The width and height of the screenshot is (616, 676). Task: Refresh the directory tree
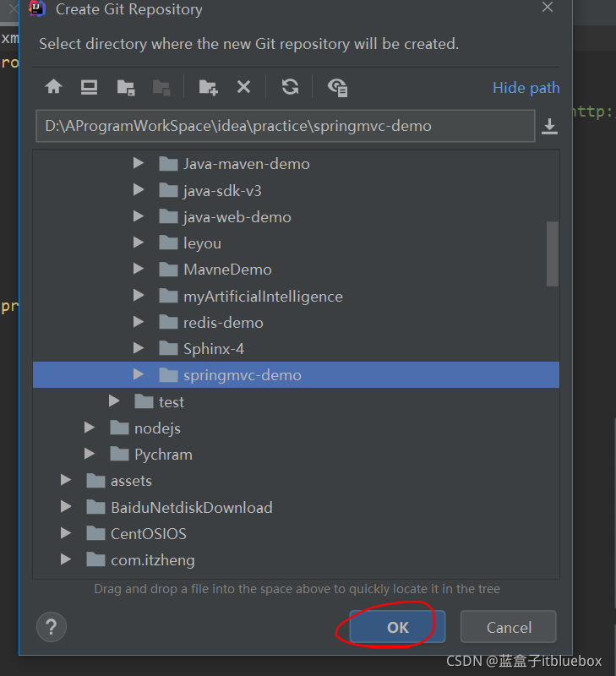290,87
